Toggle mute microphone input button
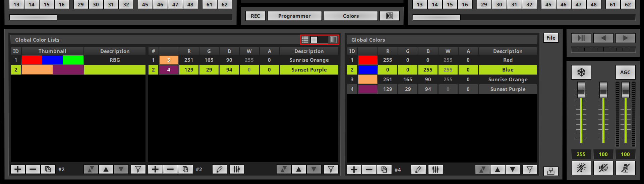644x184 pixels. click(625, 168)
